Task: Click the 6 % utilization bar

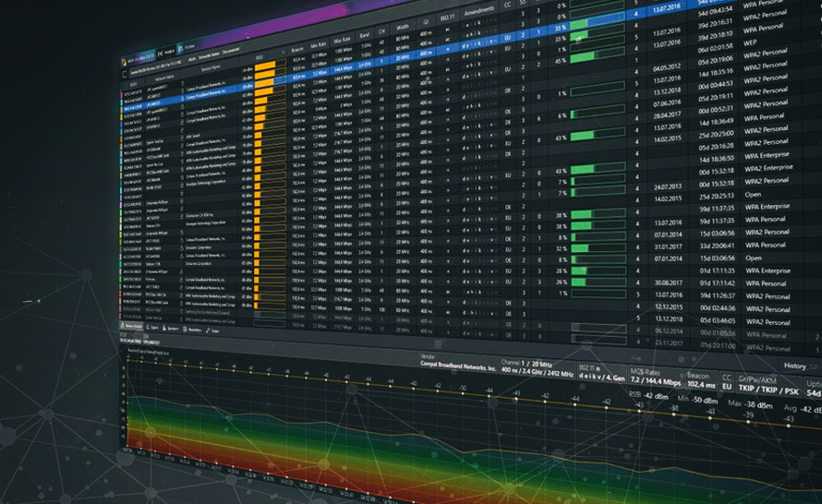Action: click(x=597, y=112)
